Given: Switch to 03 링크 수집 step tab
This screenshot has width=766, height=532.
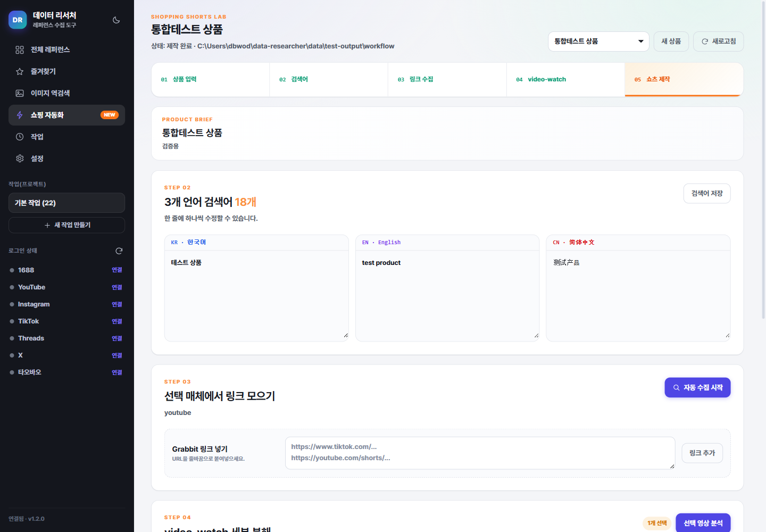Looking at the screenshot, I should pyautogui.click(x=447, y=79).
